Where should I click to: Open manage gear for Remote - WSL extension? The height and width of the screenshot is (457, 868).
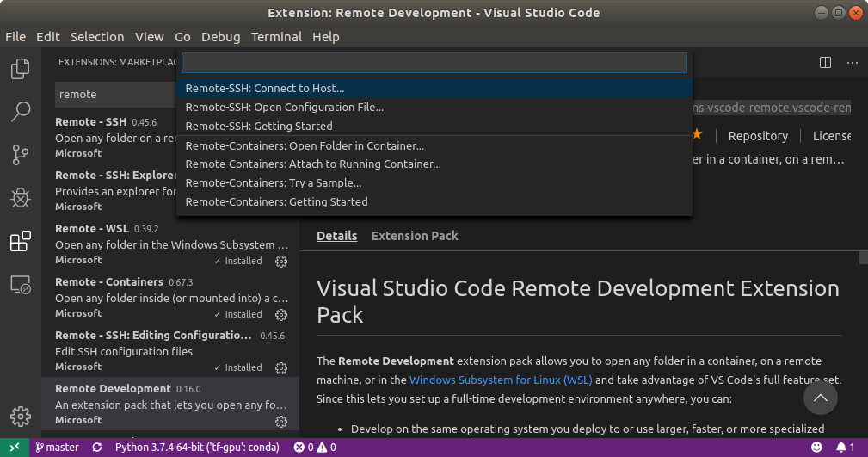coord(281,262)
